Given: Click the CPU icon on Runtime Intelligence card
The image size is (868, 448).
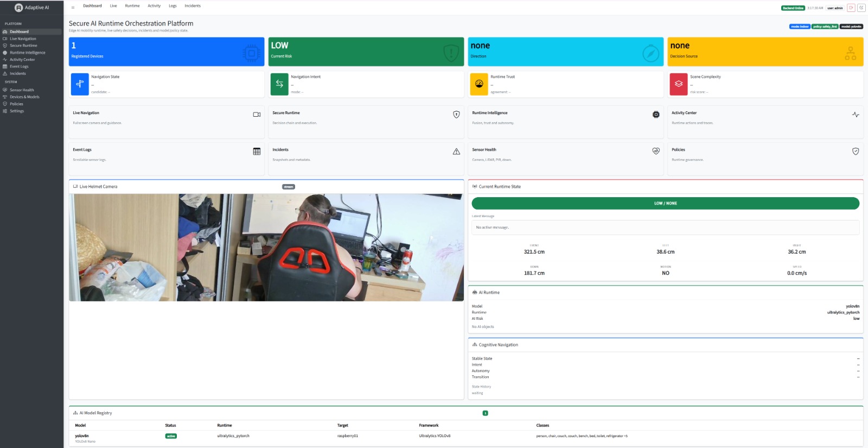Looking at the screenshot, I should [656, 115].
